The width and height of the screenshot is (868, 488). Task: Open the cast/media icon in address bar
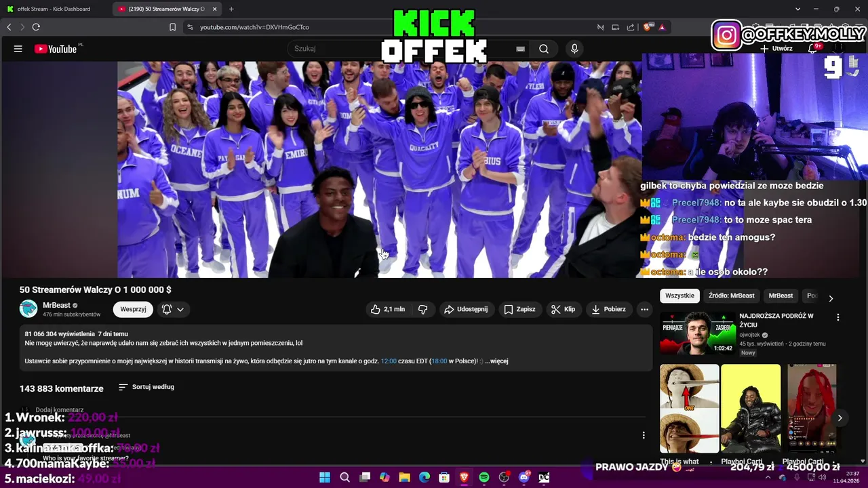615,27
